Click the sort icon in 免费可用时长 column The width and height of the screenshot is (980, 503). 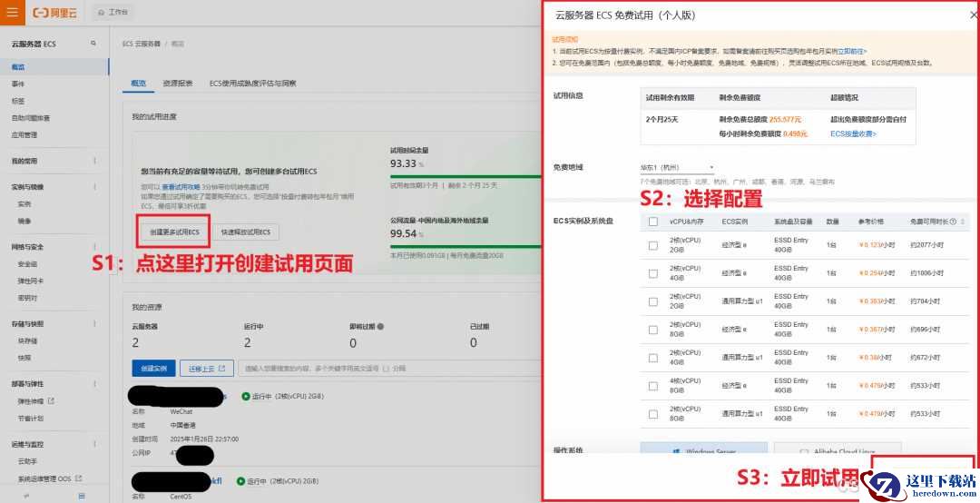click(x=963, y=222)
